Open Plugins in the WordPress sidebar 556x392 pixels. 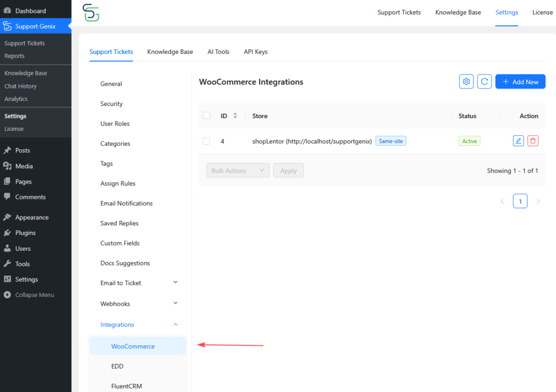pos(25,233)
